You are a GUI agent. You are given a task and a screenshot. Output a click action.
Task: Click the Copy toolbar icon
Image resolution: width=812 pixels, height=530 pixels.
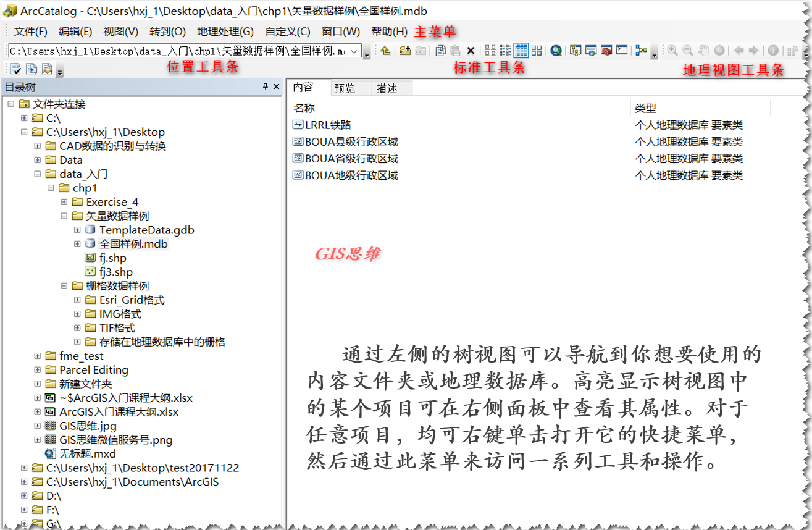[440, 51]
